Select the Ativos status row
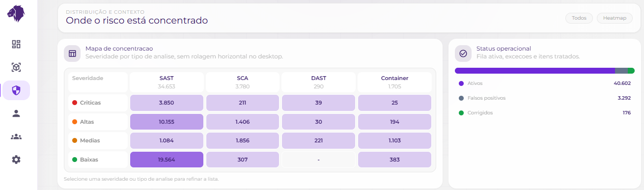 (545, 83)
